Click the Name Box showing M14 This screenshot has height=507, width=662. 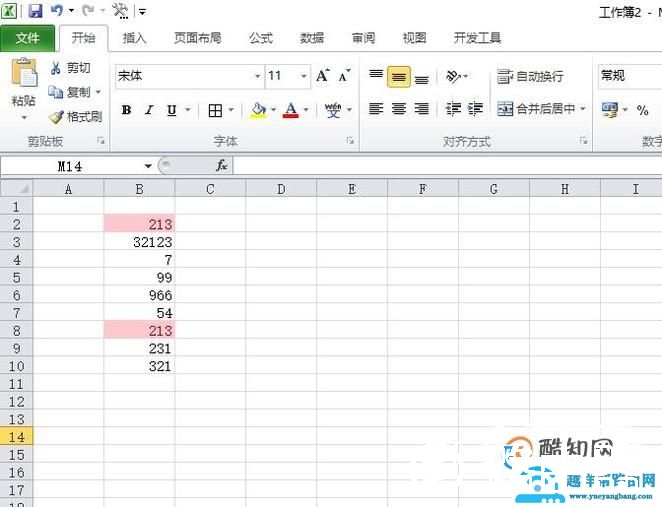[x=70, y=166]
